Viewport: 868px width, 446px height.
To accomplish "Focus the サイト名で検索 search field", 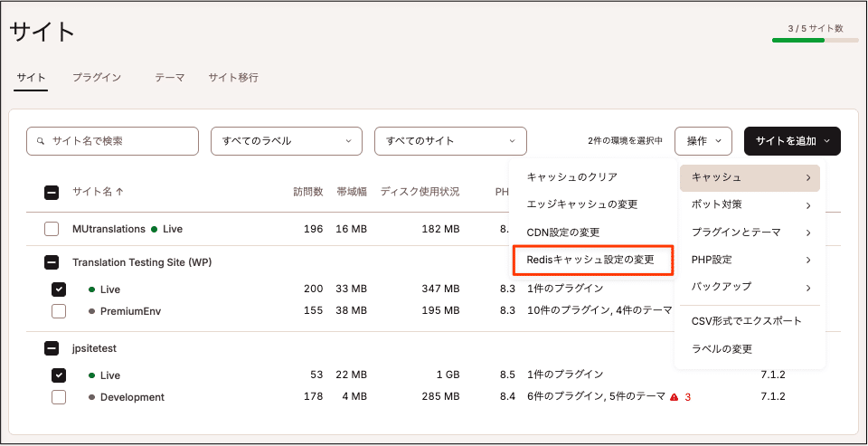I will pyautogui.click(x=112, y=141).
